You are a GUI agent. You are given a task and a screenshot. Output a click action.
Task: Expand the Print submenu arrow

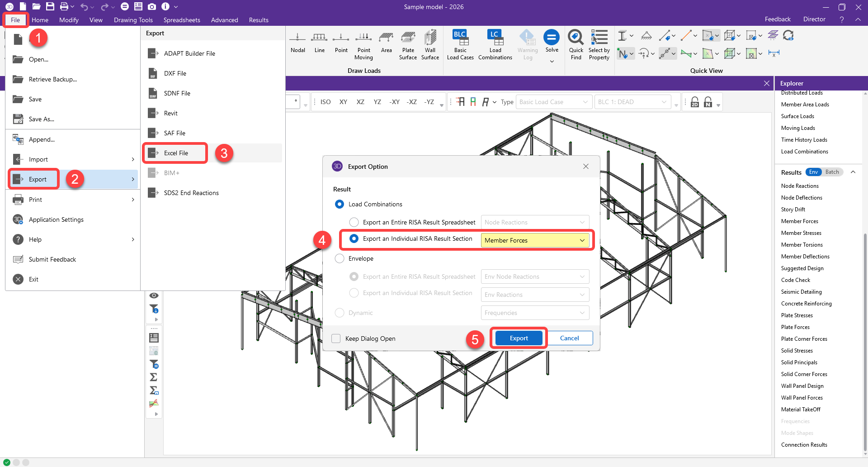tap(133, 200)
